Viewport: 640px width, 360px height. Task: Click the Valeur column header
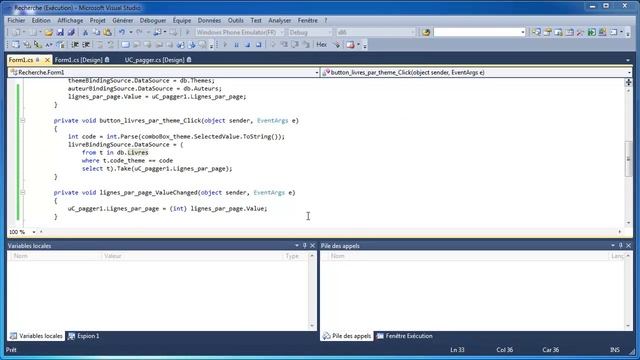(x=192, y=256)
